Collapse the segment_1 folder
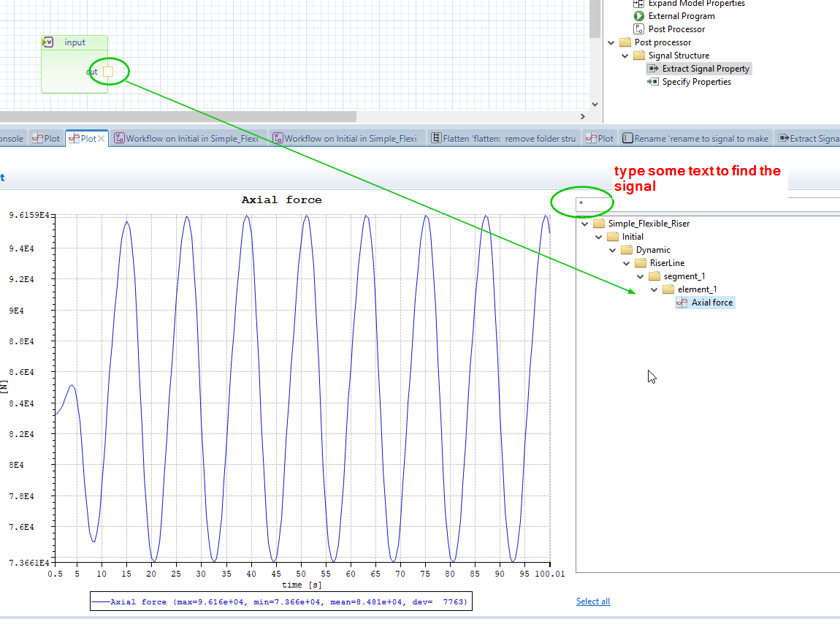The height and width of the screenshot is (619, 840). pyautogui.click(x=640, y=276)
